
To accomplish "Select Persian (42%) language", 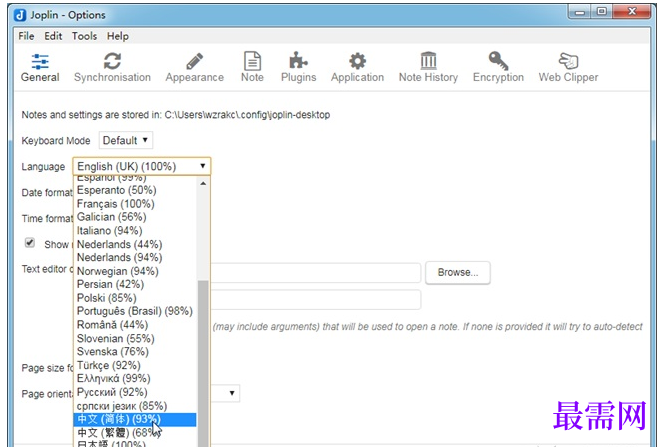I will 134,284.
